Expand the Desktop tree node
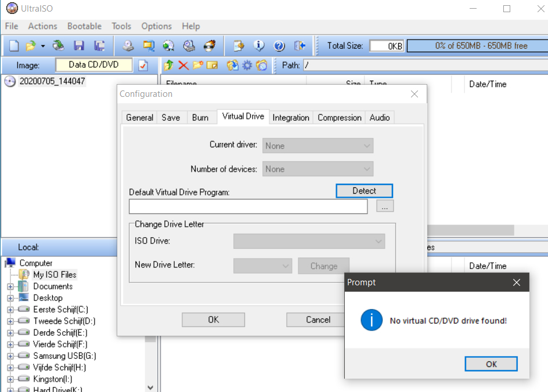This screenshot has width=548, height=392. tap(10, 298)
